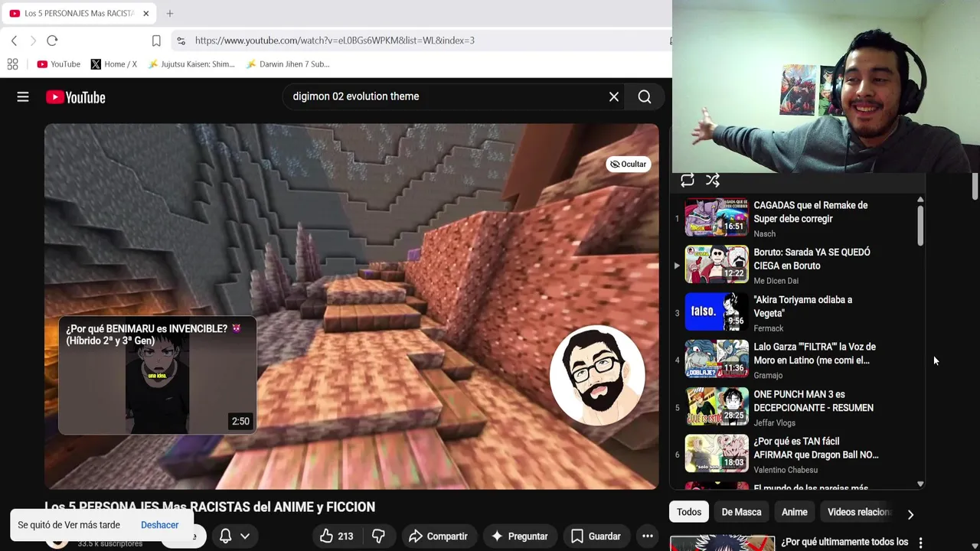Image resolution: width=980 pixels, height=551 pixels.
Task: Run search with the magnifier button
Action: pos(645,97)
